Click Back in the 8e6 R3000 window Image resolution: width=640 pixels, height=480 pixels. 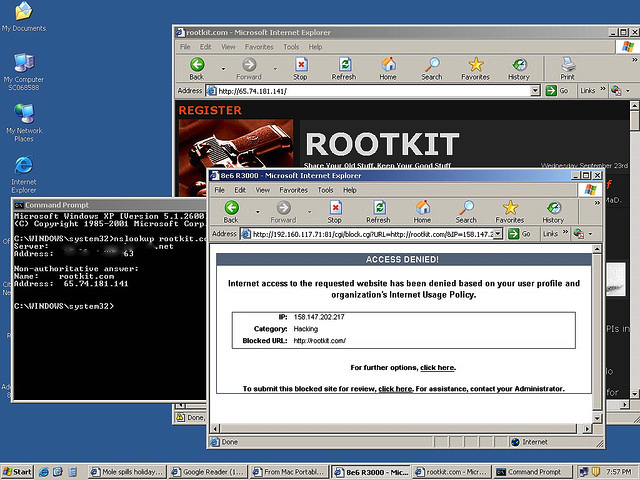point(231,212)
